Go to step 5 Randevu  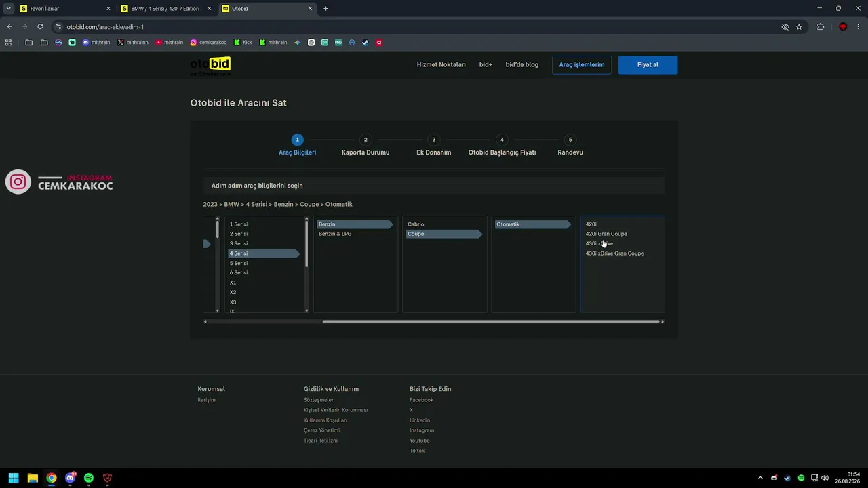coord(570,145)
